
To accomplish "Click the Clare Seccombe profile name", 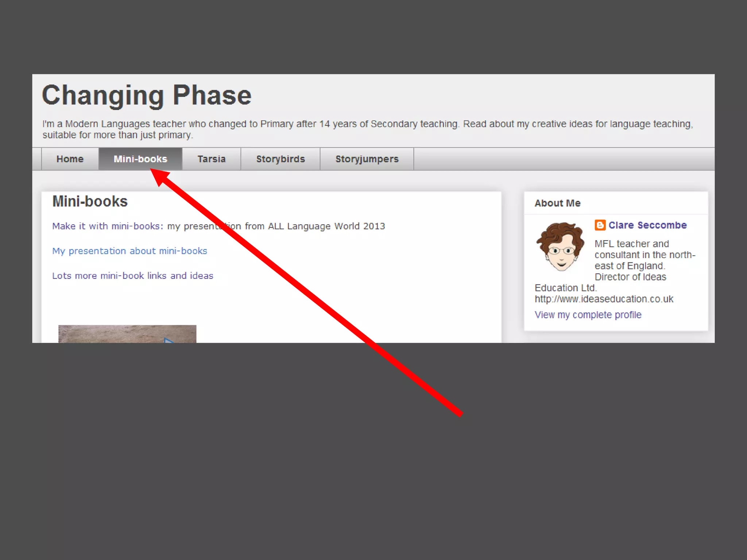I will click(647, 225).
